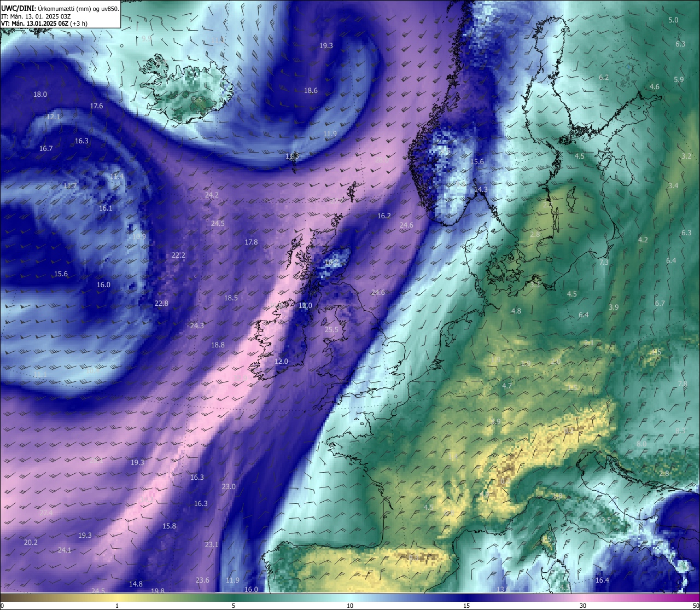Click the legend tick label 10

(350, 606)
